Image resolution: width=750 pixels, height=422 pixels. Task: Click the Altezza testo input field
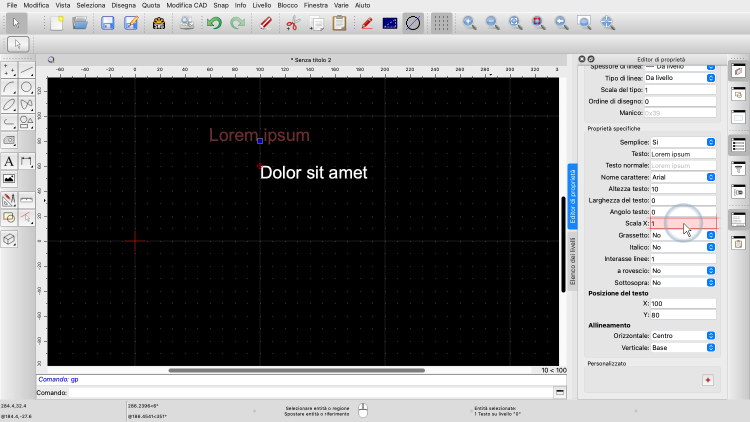point(680,189)
